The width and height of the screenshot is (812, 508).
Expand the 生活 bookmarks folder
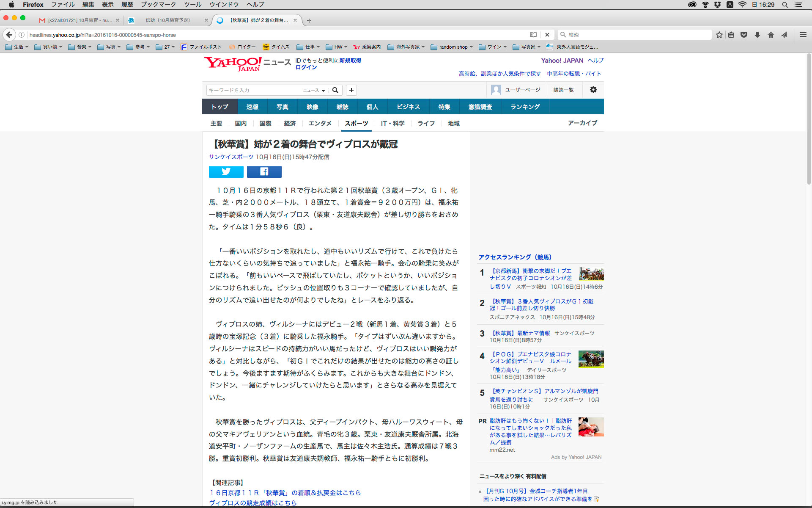tap(17, 47)
